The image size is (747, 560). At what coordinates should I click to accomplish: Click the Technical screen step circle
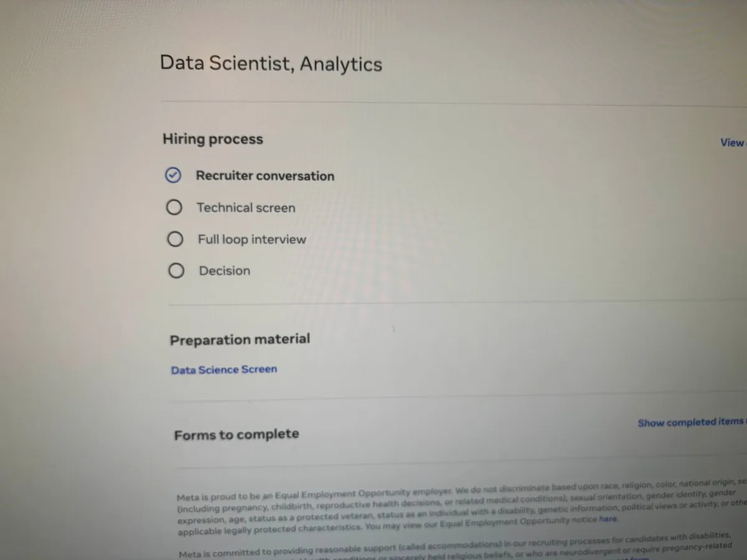(x=174, y=207)
